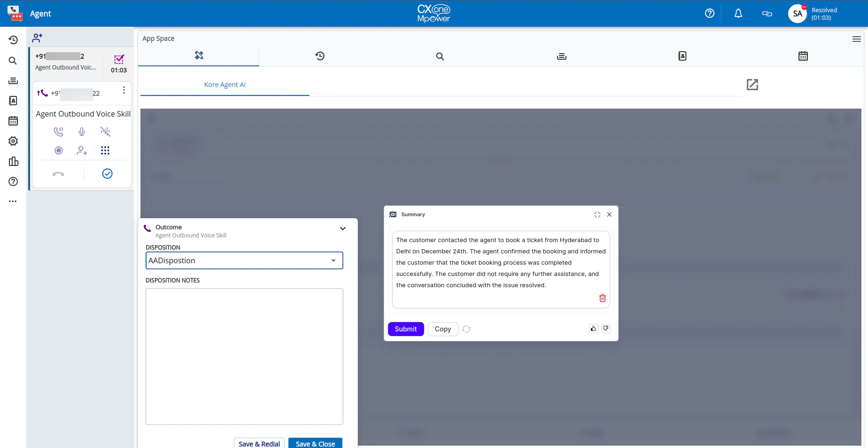Delete the summary with trash icon

coord(603,298)
